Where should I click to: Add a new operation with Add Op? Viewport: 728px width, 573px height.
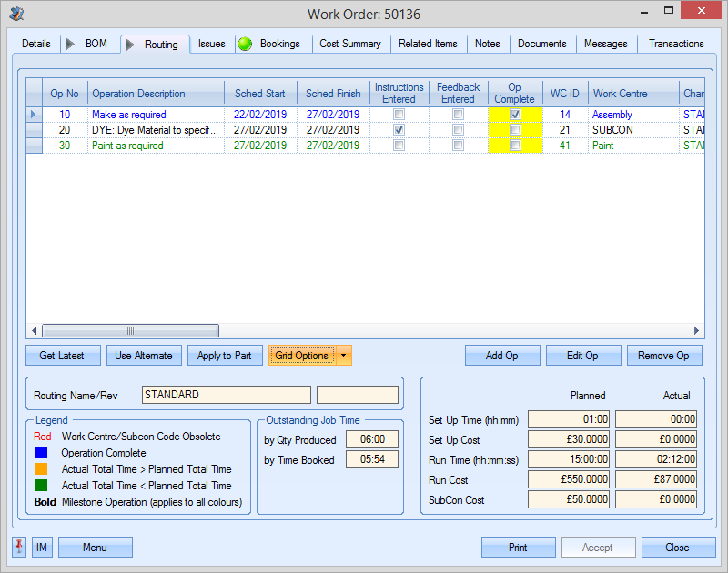[x=502, y=356]
